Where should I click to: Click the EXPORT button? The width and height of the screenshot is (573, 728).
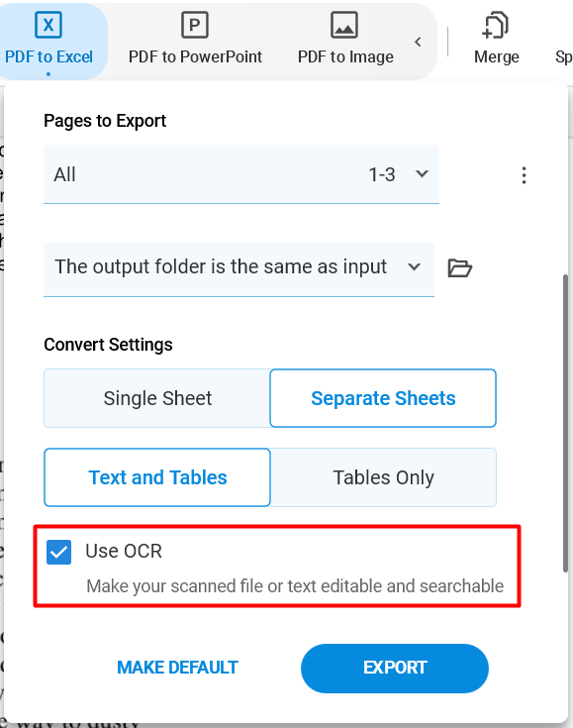click(x=395, y=669)
